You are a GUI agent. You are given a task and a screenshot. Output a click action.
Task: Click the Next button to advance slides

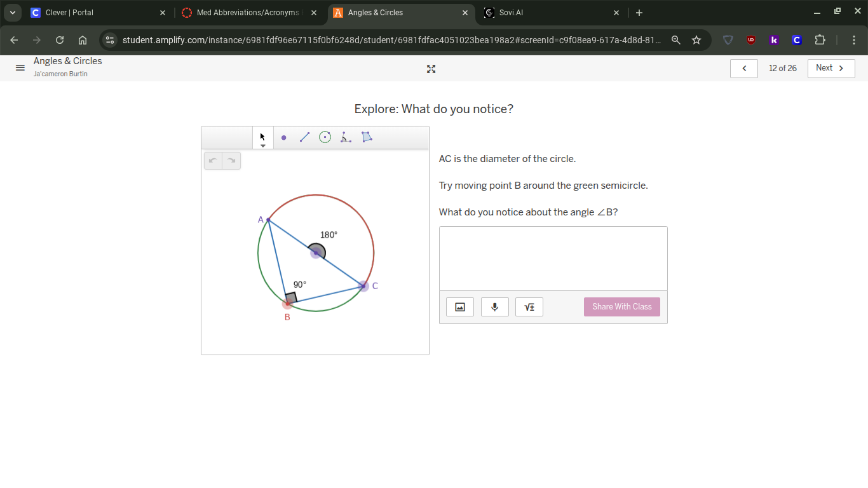(x=831, y=68)
